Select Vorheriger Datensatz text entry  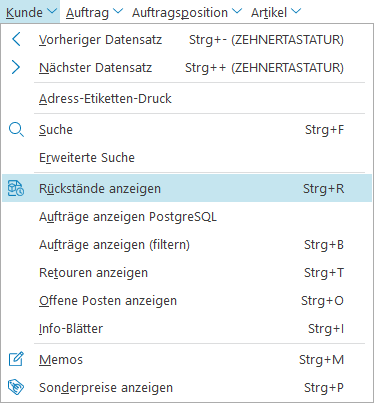coord(100,40)
